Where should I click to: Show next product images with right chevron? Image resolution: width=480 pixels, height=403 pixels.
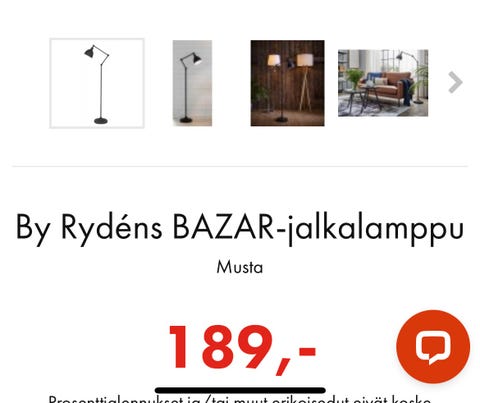tap(455, 82)
